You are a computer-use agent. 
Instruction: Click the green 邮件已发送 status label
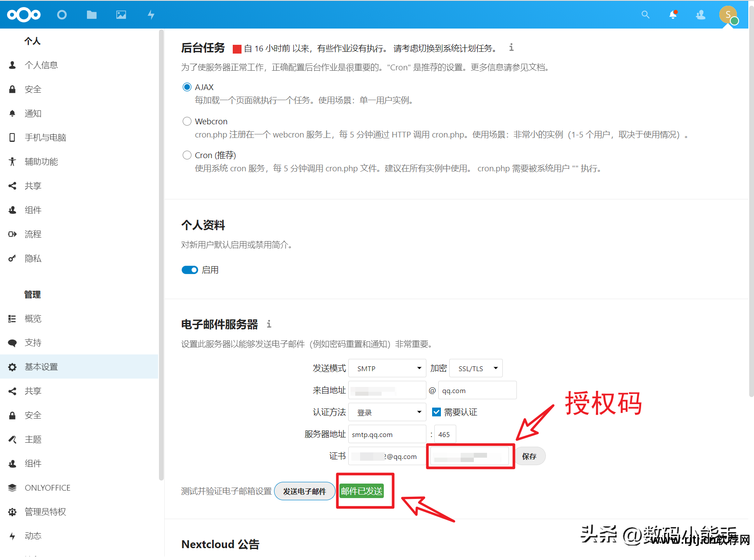[x=362, y=491]
